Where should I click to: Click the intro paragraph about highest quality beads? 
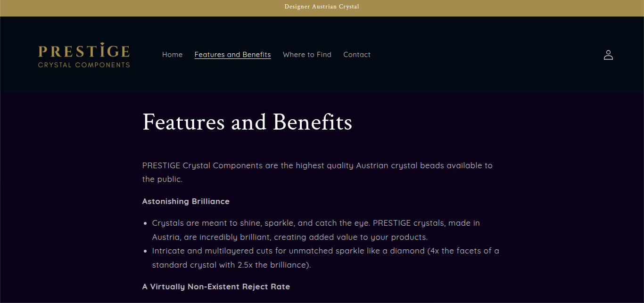click(317, 166)
